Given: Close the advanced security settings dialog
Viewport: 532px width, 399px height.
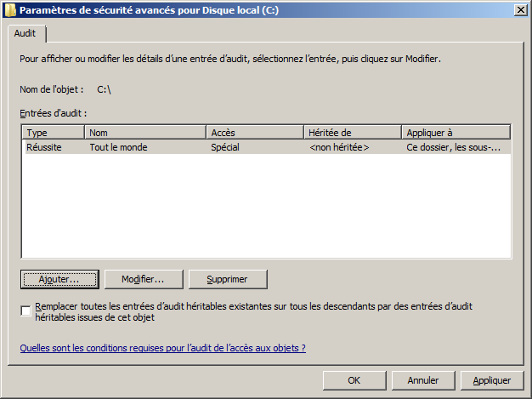Looking at the screenshot, I should coord(519,9).
